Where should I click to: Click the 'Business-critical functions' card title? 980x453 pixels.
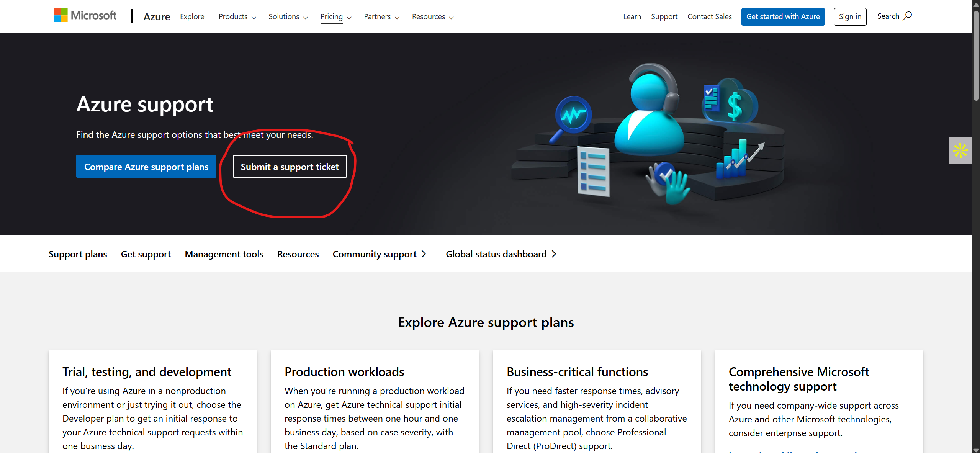coord(577,371)
